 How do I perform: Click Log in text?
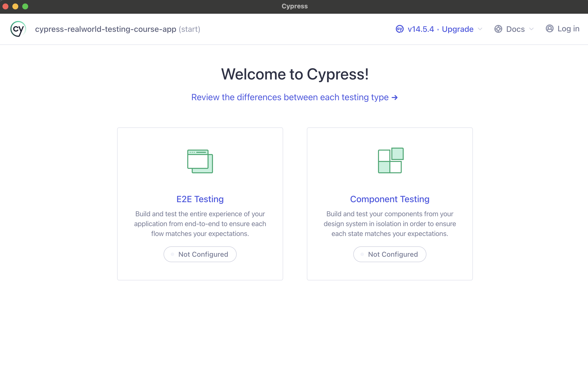(568, 29)
